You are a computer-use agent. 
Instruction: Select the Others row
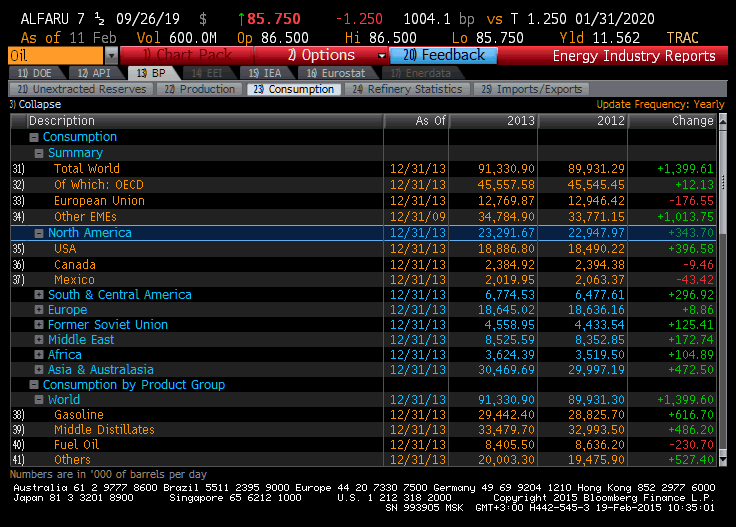pos(363,460)
